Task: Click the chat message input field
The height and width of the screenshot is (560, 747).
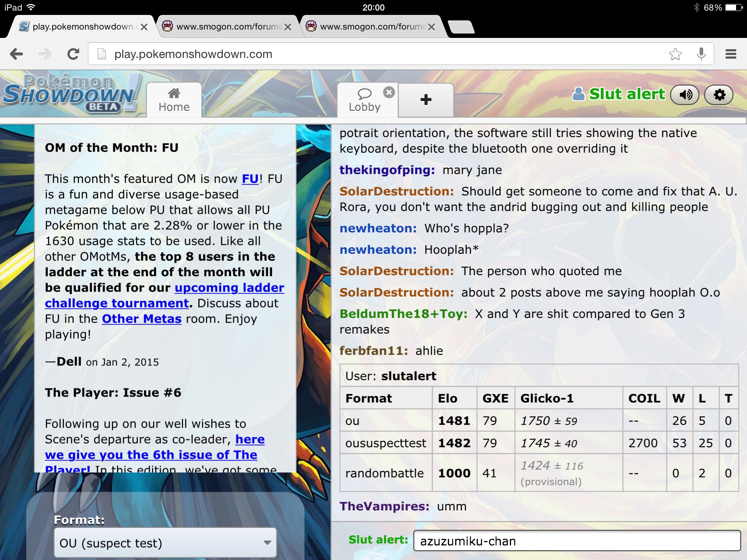Action: tap(576, 541)
